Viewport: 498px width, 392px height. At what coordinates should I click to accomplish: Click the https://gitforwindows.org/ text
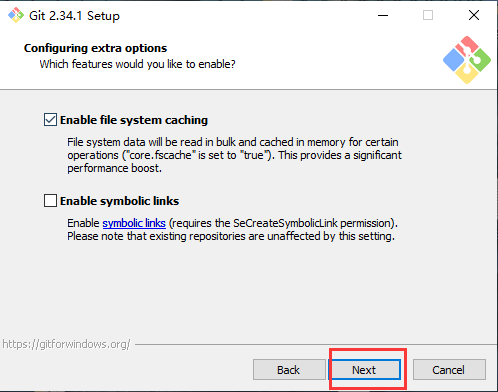pyautogui.click(x=66, y=344)
